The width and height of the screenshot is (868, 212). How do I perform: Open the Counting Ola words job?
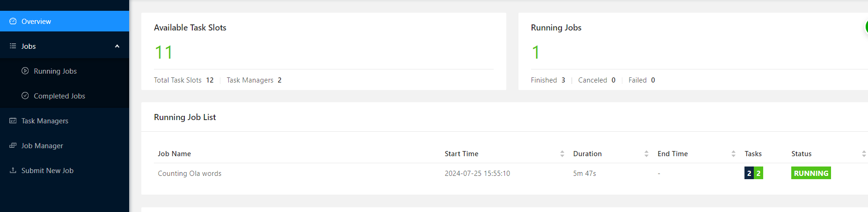[x=190, y=174]
